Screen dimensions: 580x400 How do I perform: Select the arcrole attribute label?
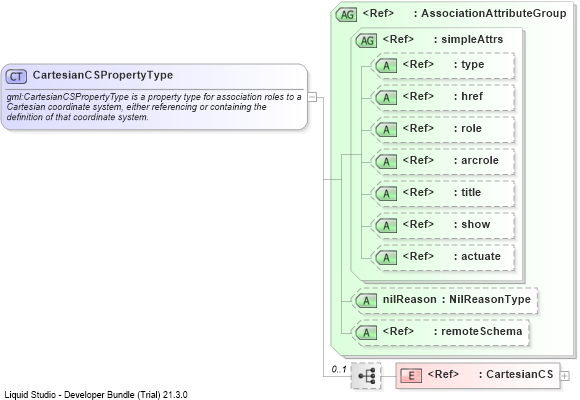click(x=480, y=161)
